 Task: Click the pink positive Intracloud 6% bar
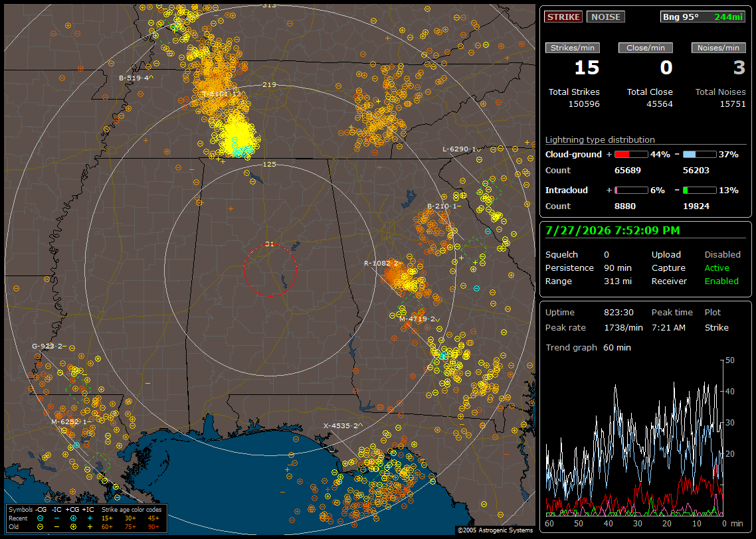point(631,191)
